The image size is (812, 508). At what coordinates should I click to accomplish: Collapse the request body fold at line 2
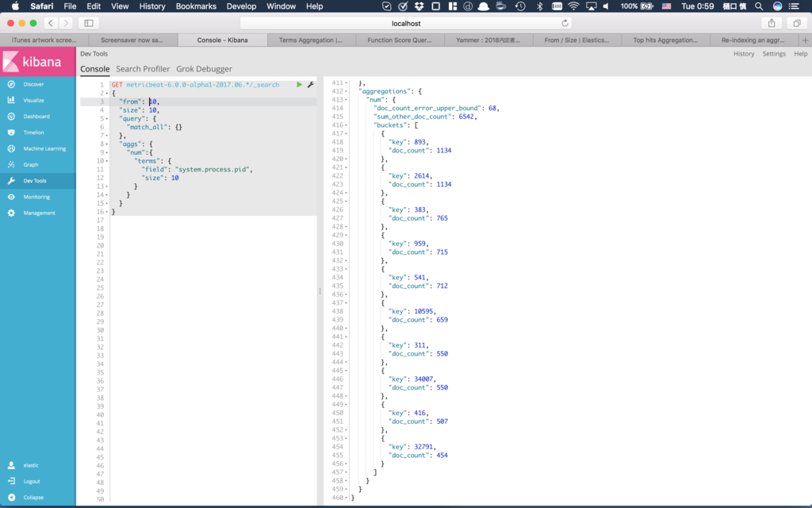click(x=107, y=94)
